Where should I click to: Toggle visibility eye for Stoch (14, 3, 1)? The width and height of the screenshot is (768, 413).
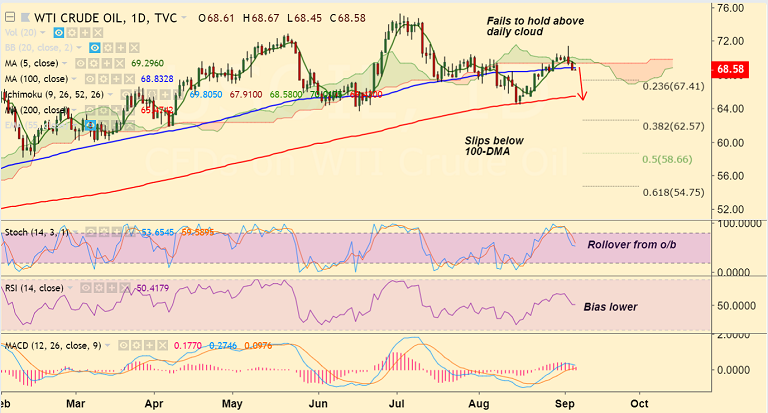[91, 232]
